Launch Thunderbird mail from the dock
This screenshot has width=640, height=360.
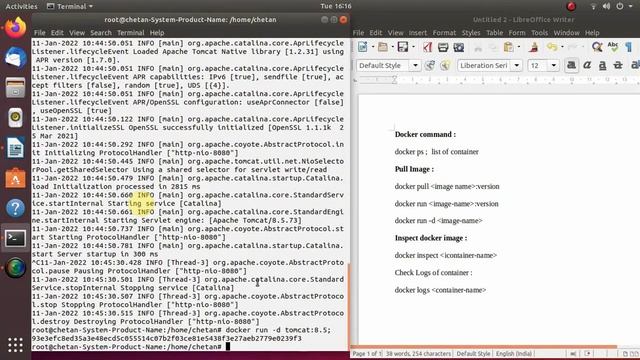pyautogui.click(x=15, y=58)
